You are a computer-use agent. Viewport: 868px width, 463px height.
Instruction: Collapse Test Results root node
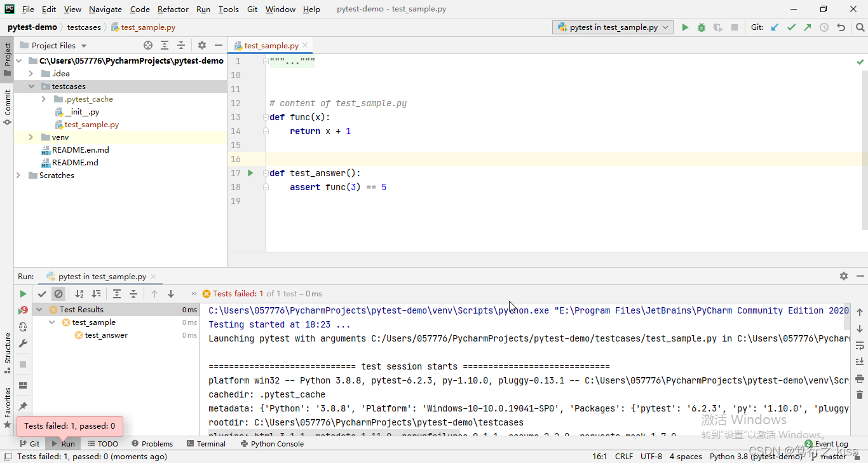pos(39,310)
